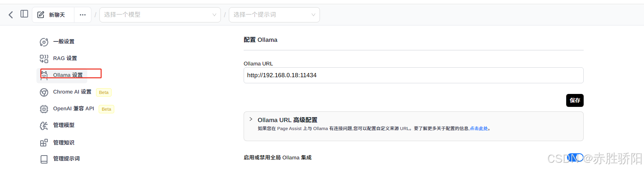Screen dimensions: 644x170
Task: Open the 选择一个提示词 prompt dropdown
Action: [274, 15]
